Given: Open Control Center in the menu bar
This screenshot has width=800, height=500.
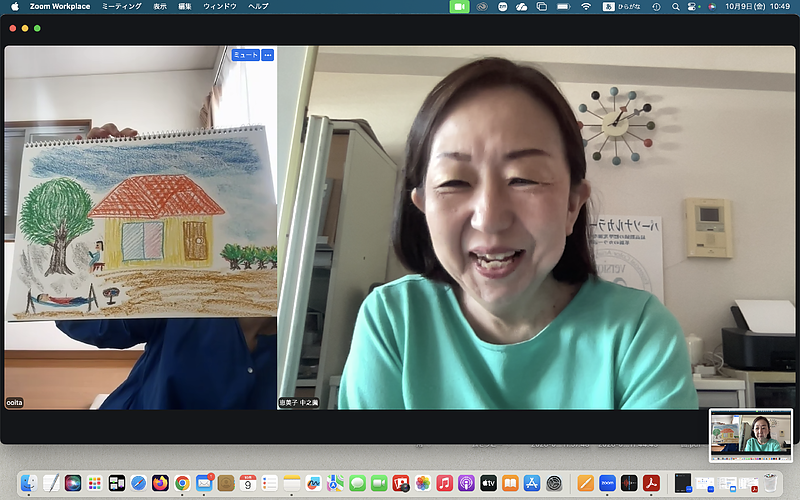Looking at the screenshot, I should click(692, 7).
